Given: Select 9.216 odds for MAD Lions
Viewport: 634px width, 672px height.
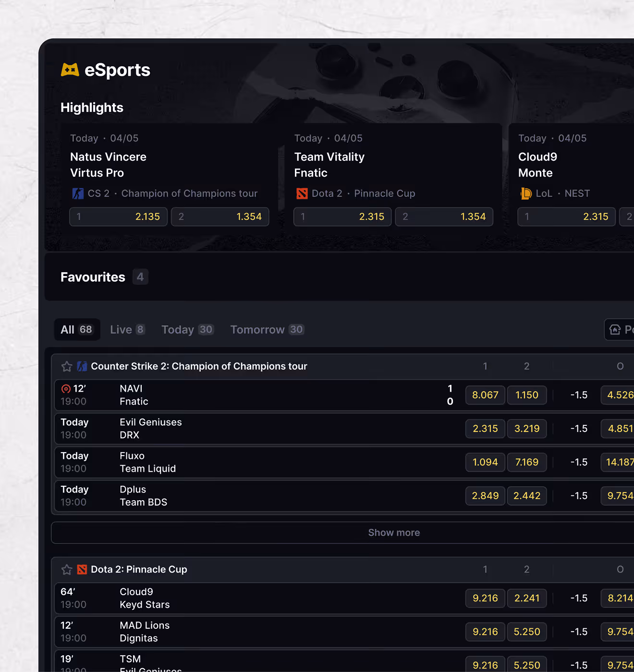Looking at the screenshot, I should [x=485, y=632].
